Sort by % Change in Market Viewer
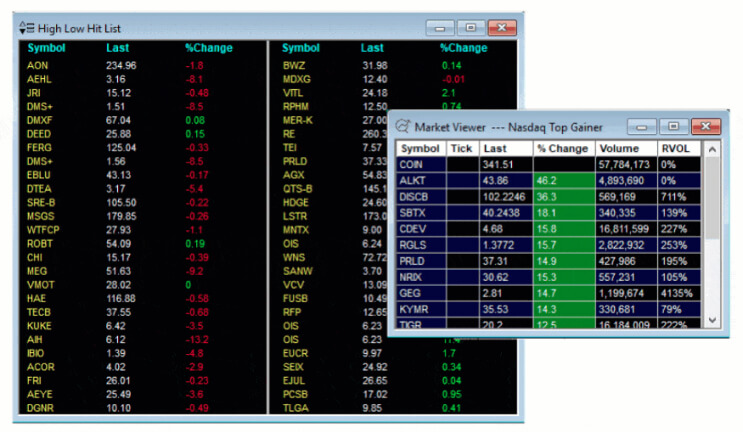Image resolution: width=743 pixels, height=432 pixels. point(563,148)
